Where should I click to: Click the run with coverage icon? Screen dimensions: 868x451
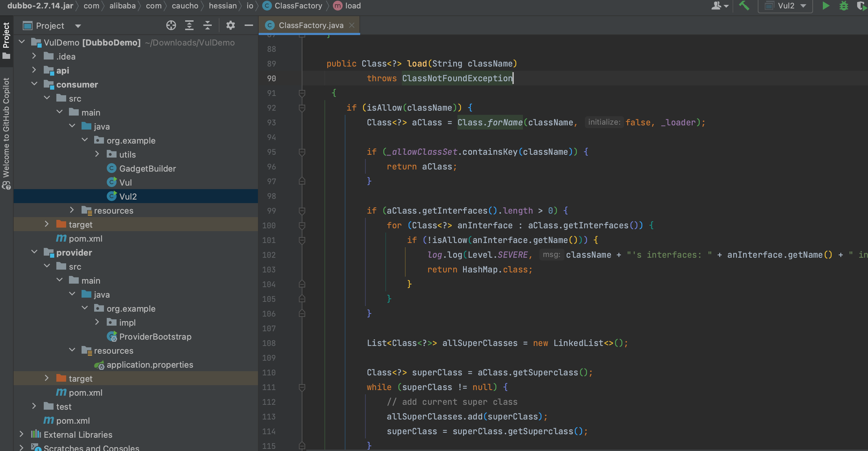click(861, 6)
